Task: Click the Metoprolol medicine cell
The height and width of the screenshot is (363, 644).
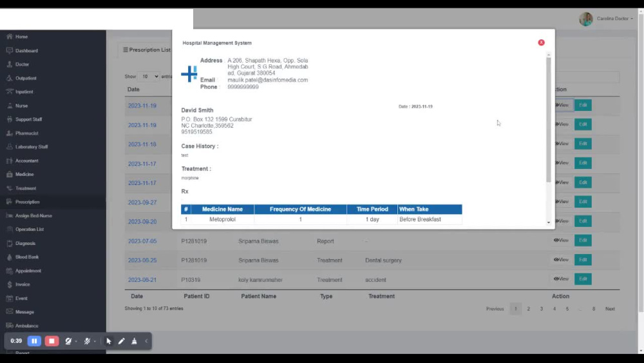Action: click(x=222, y=219)
